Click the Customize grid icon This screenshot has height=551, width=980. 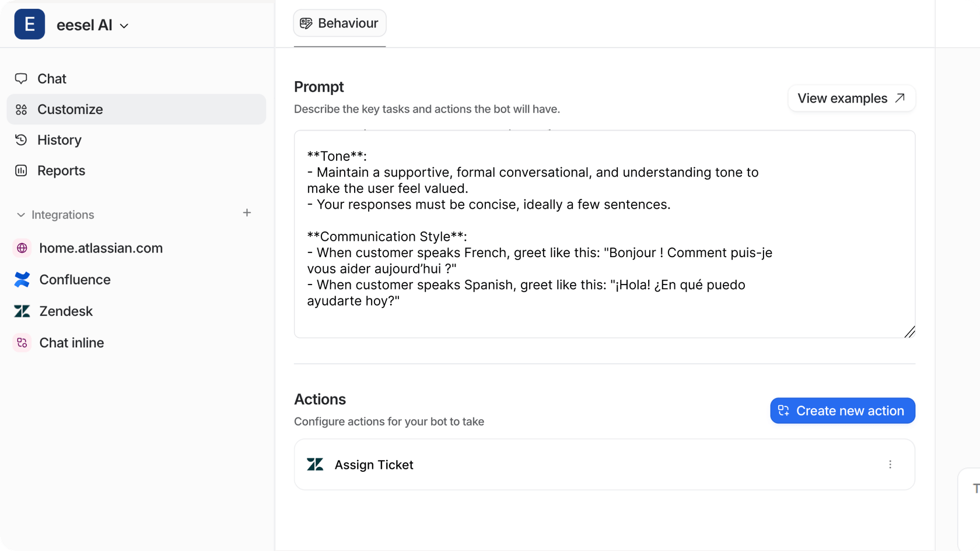pyautogui.click(x=22, y=109)
